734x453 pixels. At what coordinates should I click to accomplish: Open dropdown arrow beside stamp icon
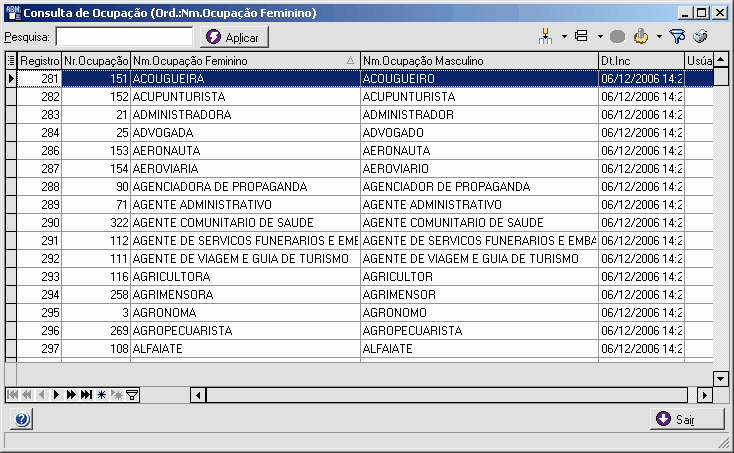[x=659, y=37]
